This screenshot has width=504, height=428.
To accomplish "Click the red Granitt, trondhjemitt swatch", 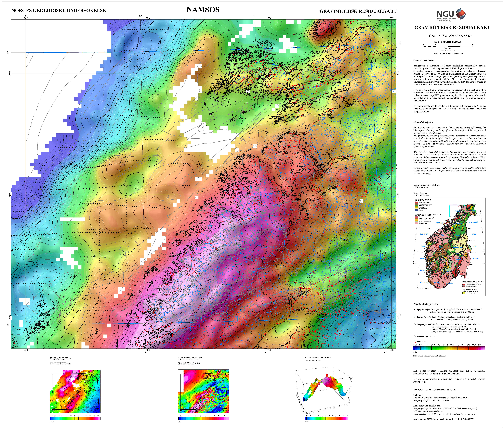I will click(x=416, y=203).
